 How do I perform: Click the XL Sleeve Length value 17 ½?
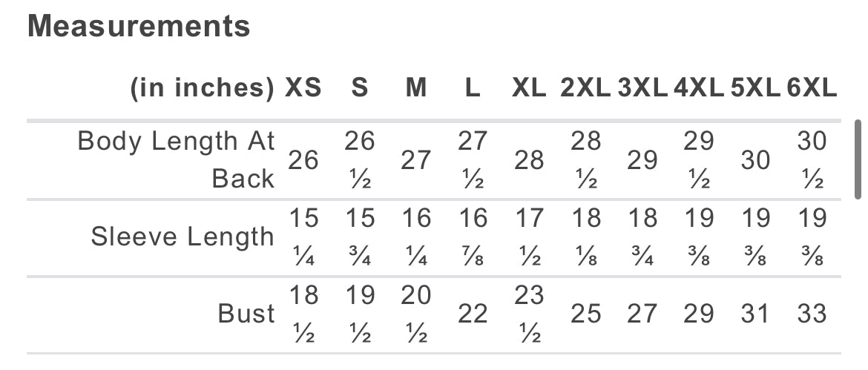(x=529, y=237)
